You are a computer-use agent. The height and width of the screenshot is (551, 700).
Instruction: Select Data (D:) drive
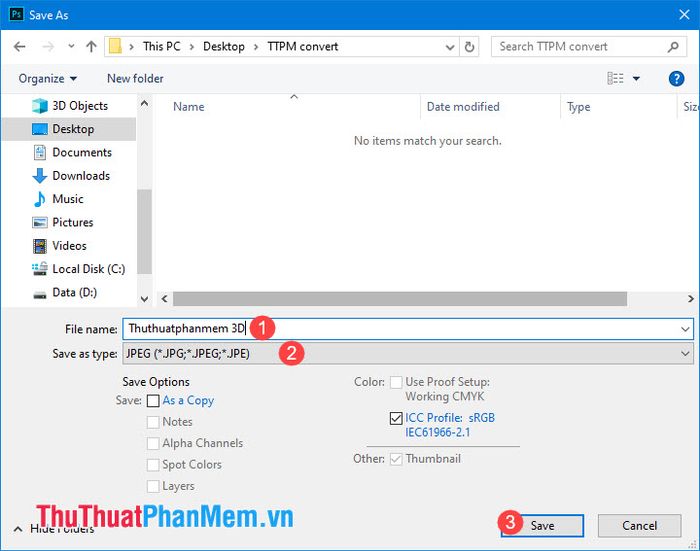[x=65, y=292]
